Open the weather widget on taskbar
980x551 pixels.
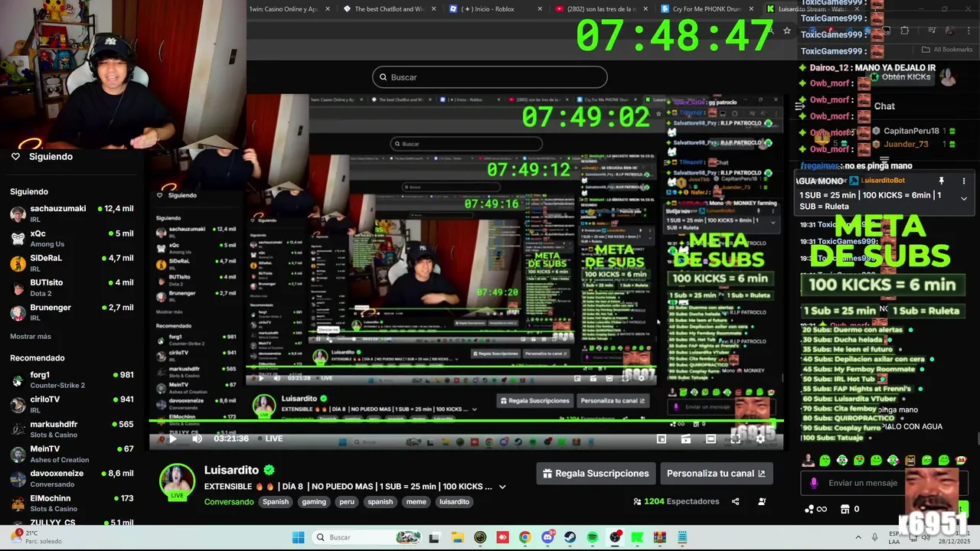click(38, 536)
